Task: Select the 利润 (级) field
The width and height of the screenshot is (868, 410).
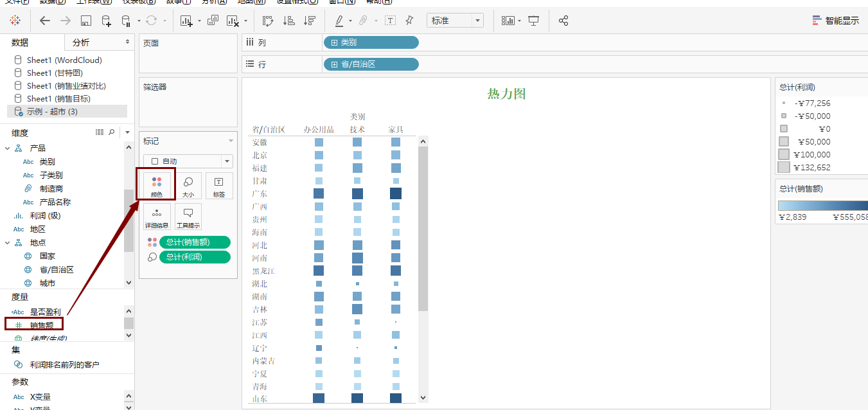Action: pos(47,216)
